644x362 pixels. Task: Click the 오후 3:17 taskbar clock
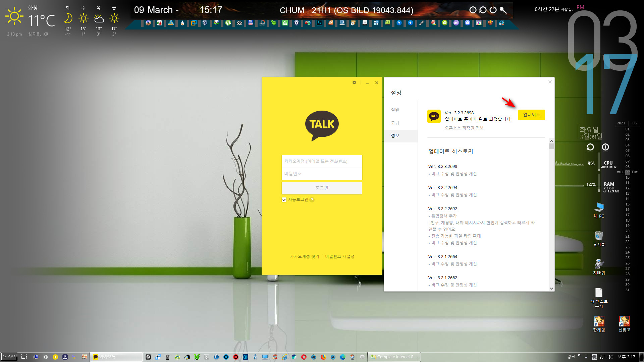[626, 357]
